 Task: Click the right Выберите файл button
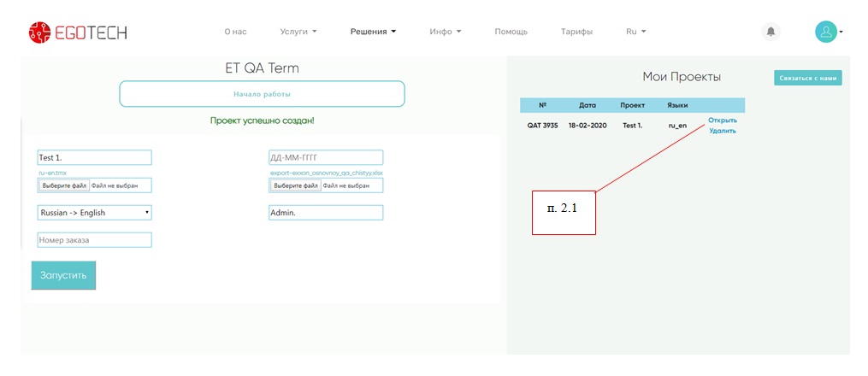pos(296,185)
